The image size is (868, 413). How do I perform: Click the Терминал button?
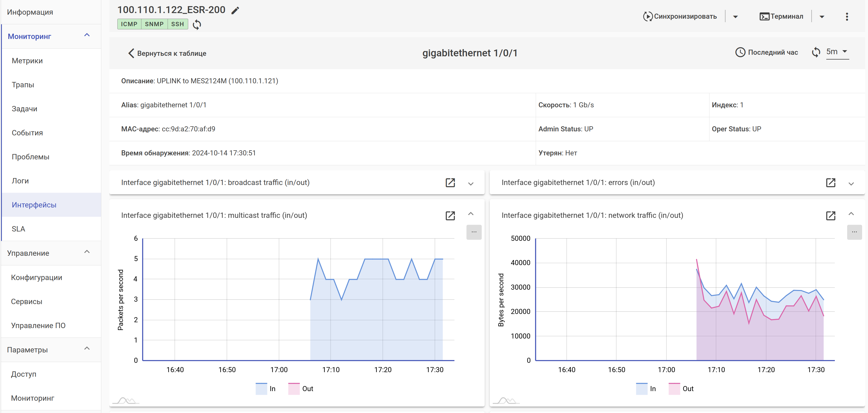[x=781, y=17]
